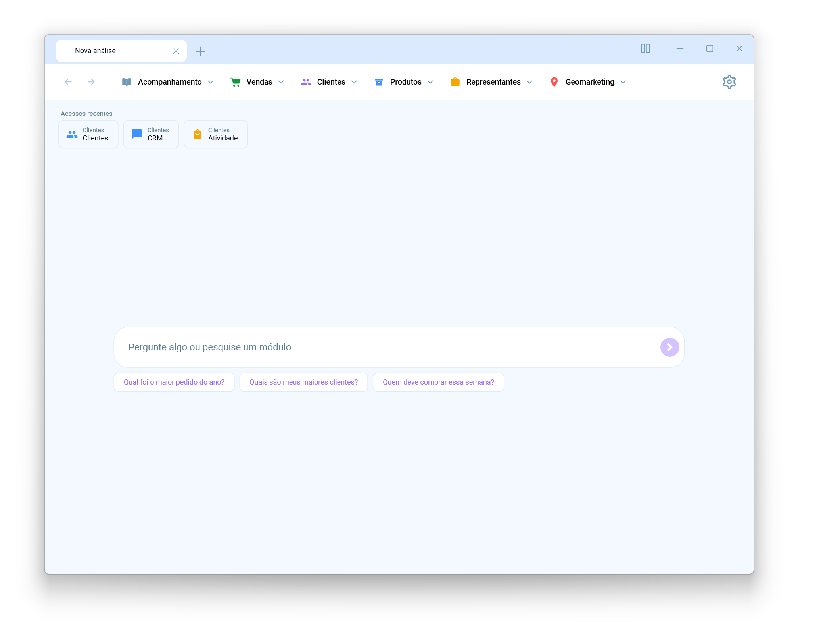Open recent Clientes Atividade card

216,134
